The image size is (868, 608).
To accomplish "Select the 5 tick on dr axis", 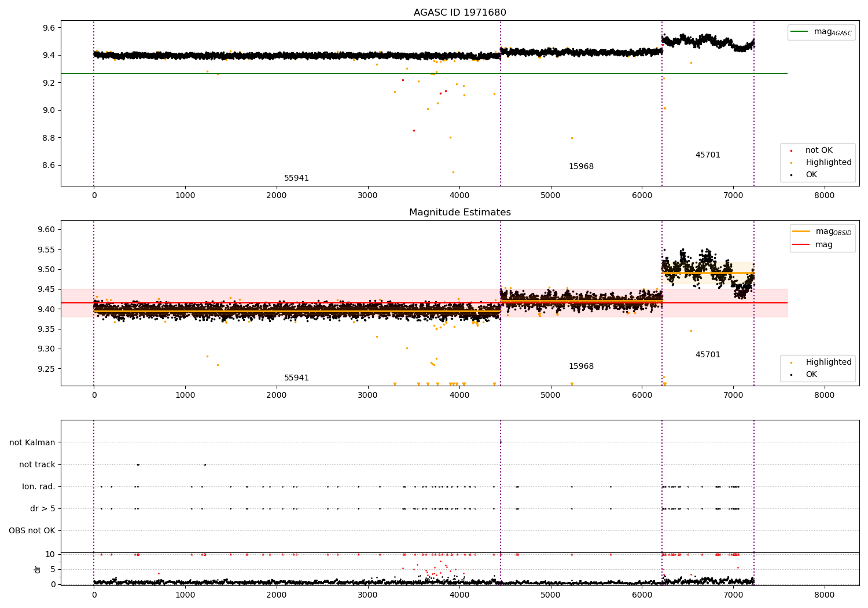I will tap(53, 570).
